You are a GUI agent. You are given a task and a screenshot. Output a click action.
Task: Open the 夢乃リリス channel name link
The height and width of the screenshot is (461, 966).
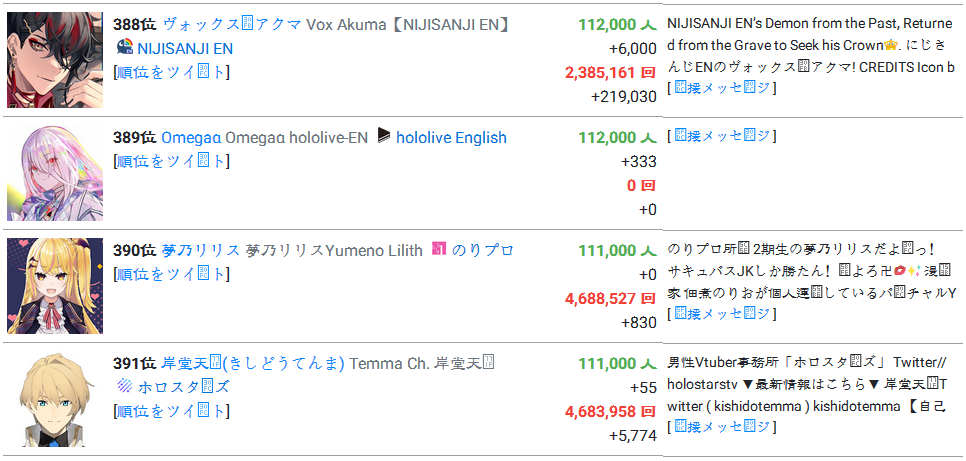click(200, 250)
